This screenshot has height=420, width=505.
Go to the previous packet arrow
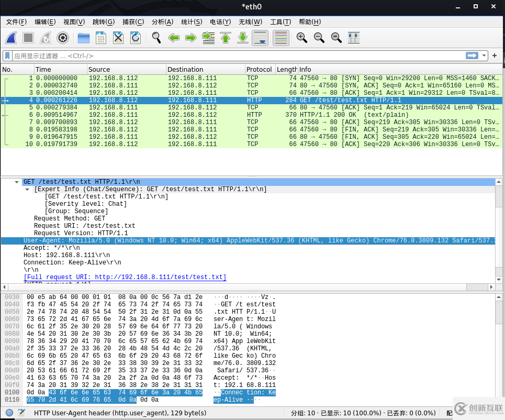(x=173, y=38)
